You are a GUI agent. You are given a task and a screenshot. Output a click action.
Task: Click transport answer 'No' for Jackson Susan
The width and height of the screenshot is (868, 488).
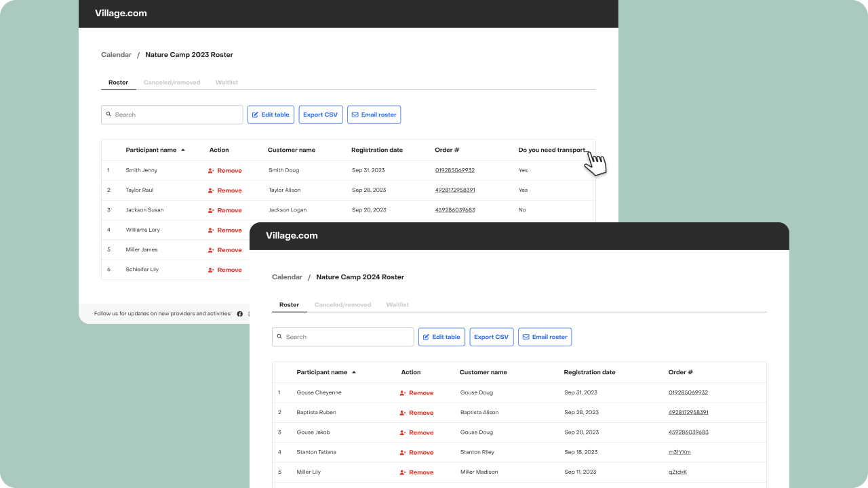522,210
